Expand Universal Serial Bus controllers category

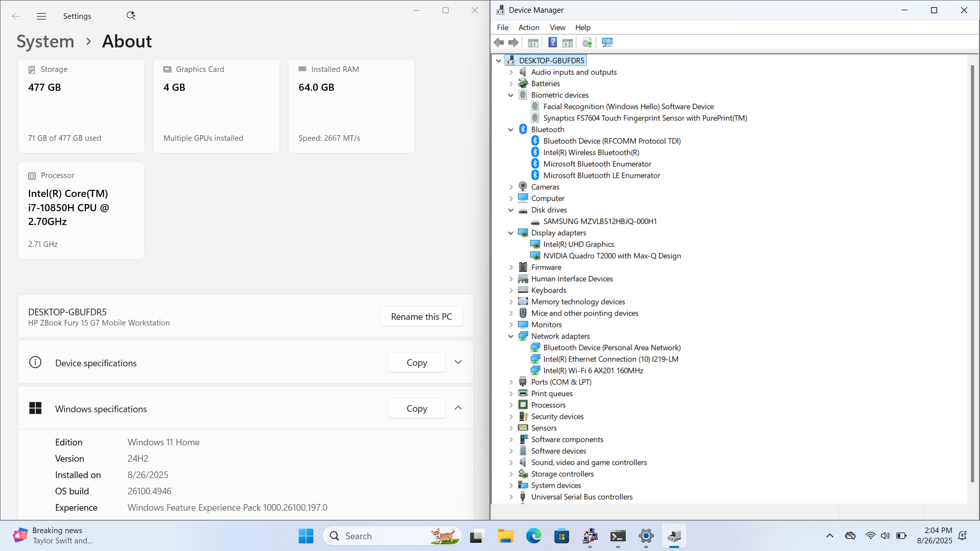(511, 497)
